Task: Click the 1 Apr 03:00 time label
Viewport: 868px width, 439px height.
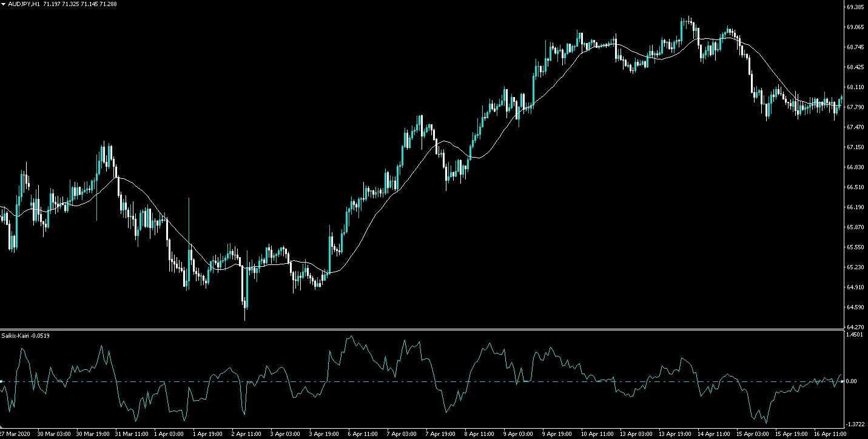Action: pos(170,434)
